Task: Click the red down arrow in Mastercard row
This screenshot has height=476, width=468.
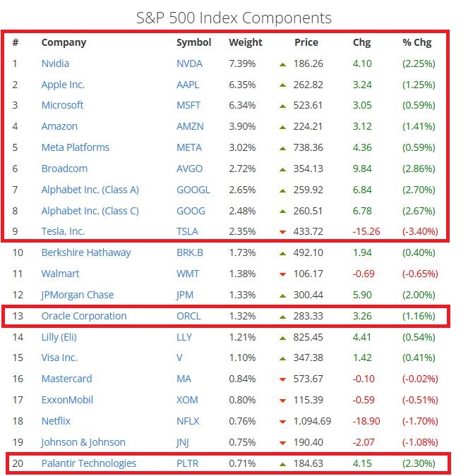Action: [282, 379]
